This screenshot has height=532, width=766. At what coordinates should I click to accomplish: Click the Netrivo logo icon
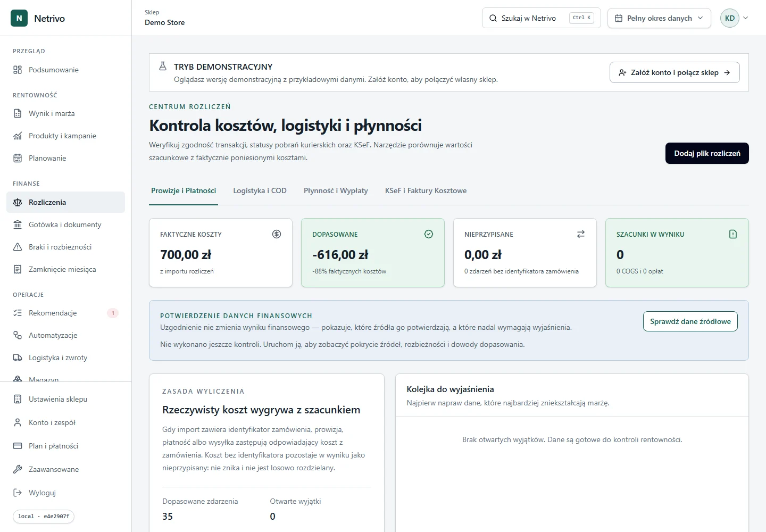tap(19, 18)
